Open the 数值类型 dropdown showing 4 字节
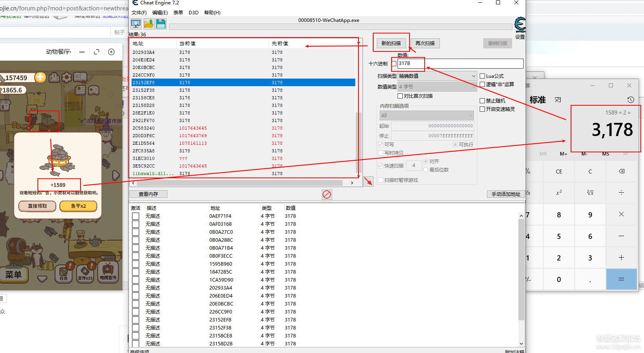The image size is (644, 353). point(437,87)
